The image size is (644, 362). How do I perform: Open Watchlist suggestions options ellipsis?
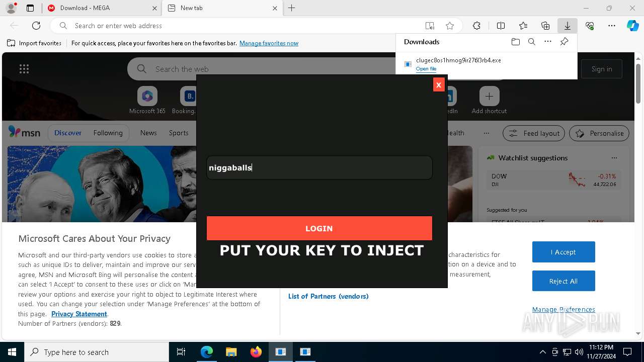point(614,158)
